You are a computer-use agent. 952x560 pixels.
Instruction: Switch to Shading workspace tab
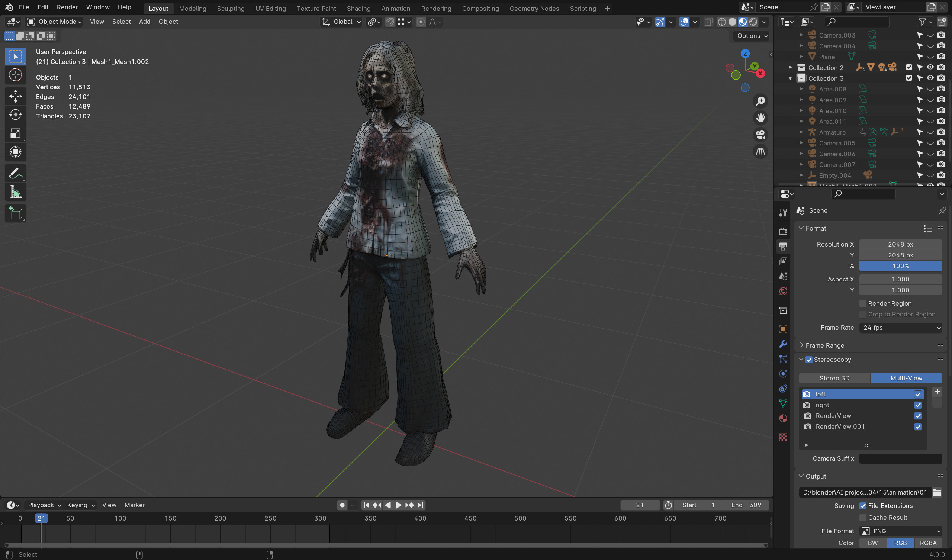(x=358, y=8)
